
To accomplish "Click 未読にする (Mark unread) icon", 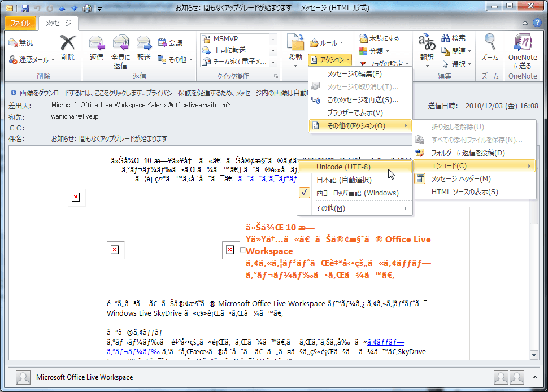I will coord(379,38).
